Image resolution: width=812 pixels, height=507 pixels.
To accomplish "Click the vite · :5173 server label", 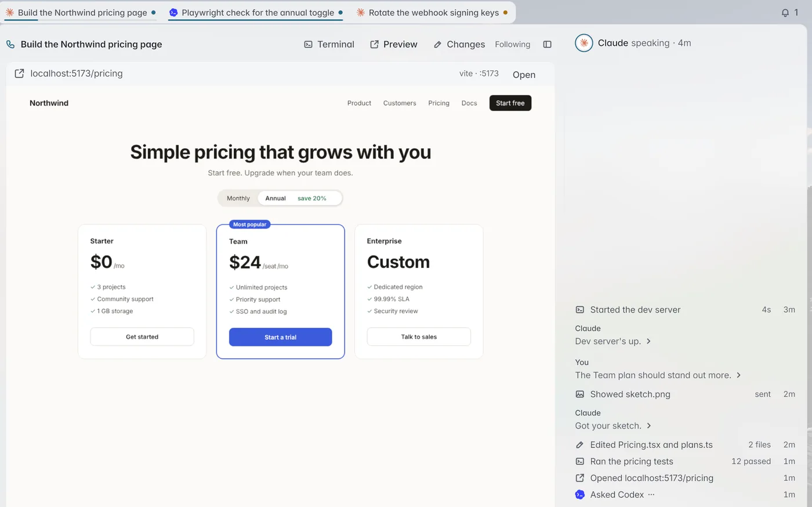I will [x=479, y=74].
